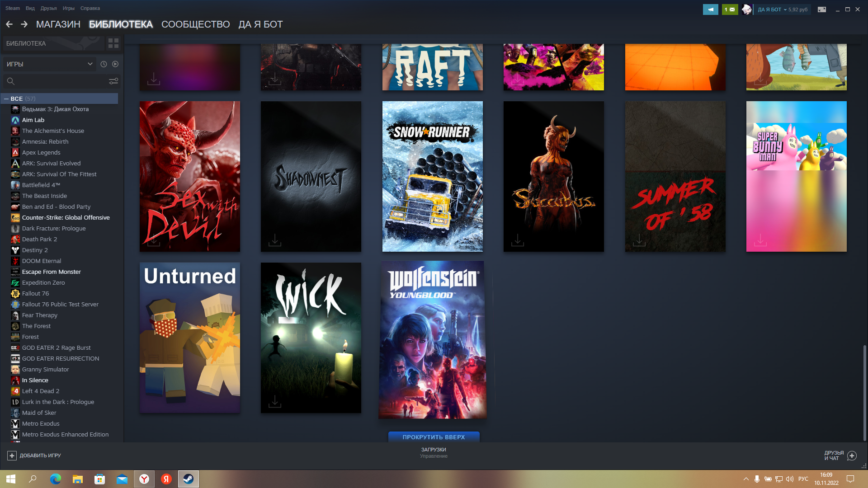
Task: Click the Steam taskbar icon
Action: tap(189, 479)
